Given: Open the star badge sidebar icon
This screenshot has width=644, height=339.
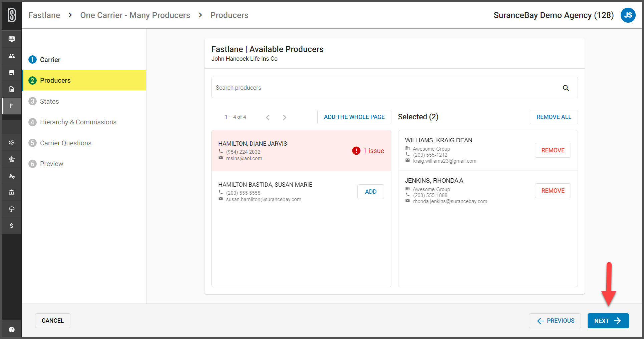Looking at the screenshot, I should tap(12, 159).
